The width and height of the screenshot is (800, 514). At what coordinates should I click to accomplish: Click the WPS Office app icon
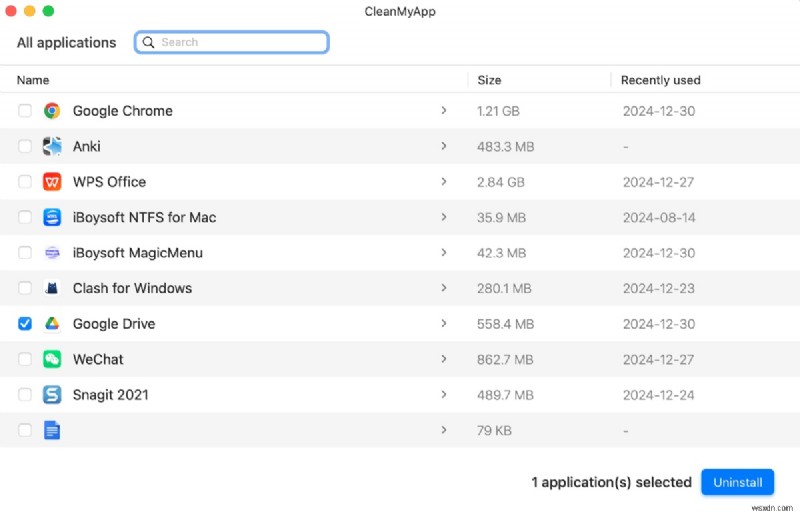(52, 182)
